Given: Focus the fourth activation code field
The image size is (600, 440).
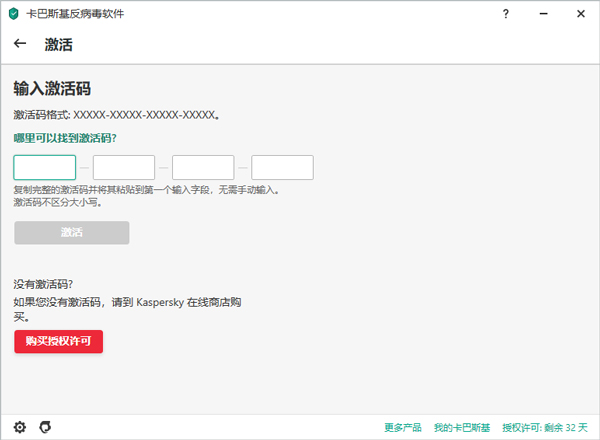Looking at the screenshot, I should pyautogui.click(x=282, y=167).
